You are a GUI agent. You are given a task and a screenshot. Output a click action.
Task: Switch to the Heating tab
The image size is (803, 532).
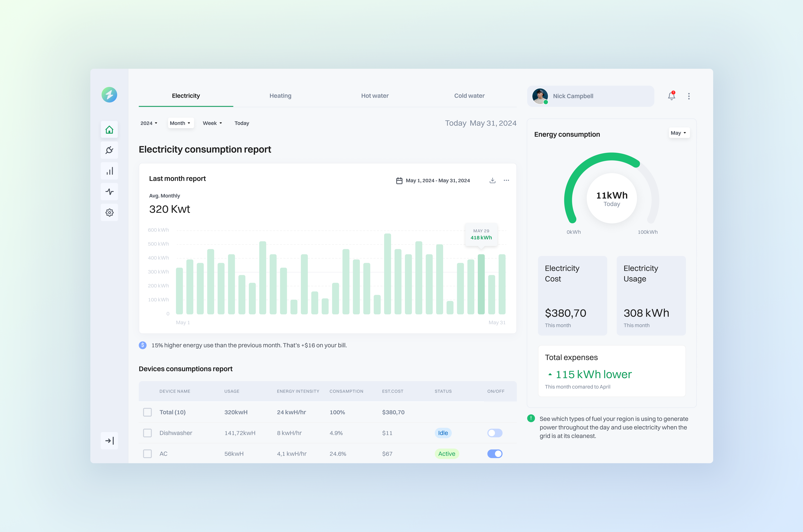(x=280, y=95)
